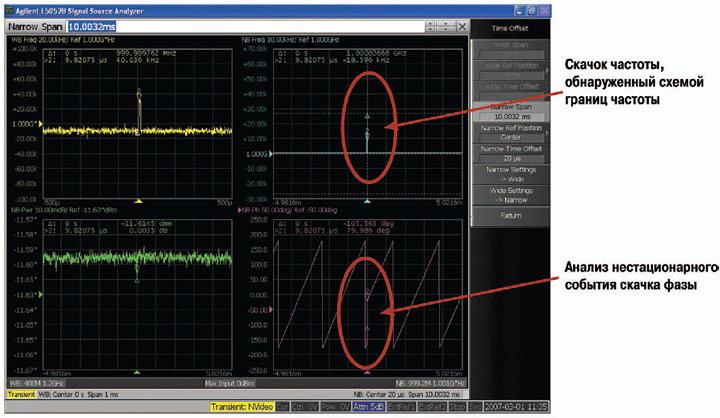The image size is (720, 418).
Task: Click WB: Center 0 s Span 1 ms
Action: pos(79,394)
